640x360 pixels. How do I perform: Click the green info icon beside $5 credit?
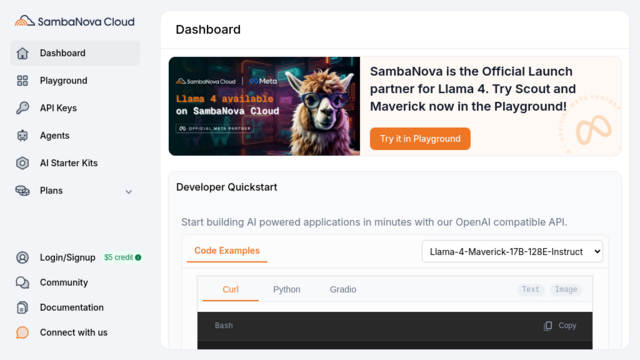point(138,258)
